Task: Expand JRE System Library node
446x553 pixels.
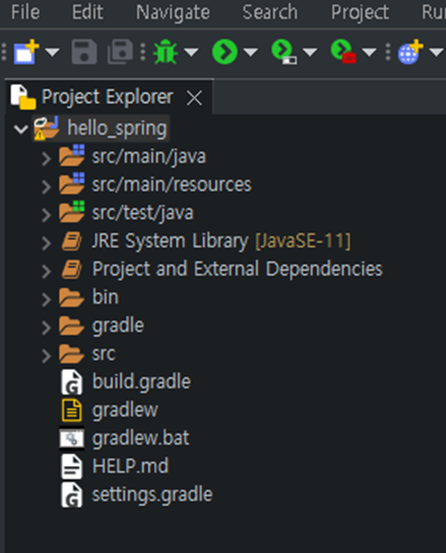Action: coord(46,243)
